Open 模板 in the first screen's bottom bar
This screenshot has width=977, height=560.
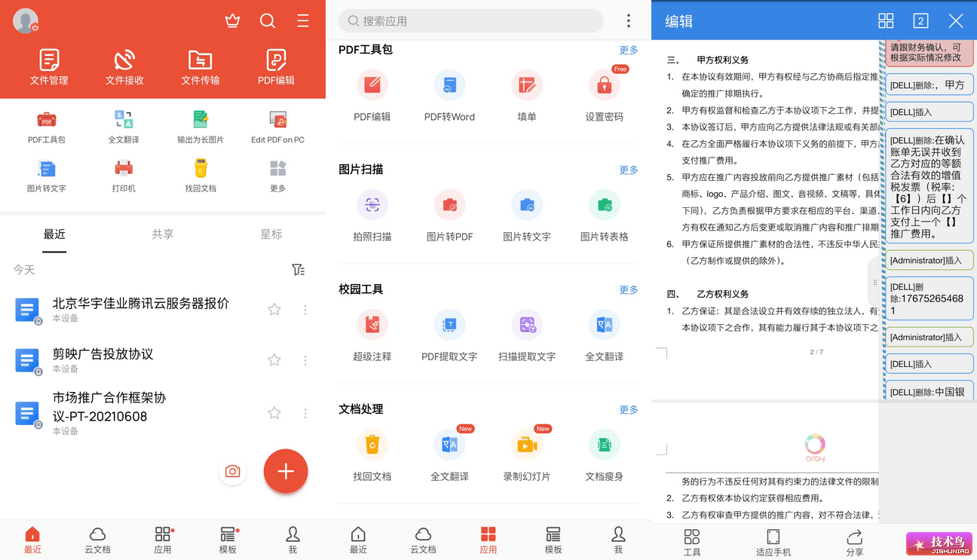pyautogui.click(x=228, y=540)
